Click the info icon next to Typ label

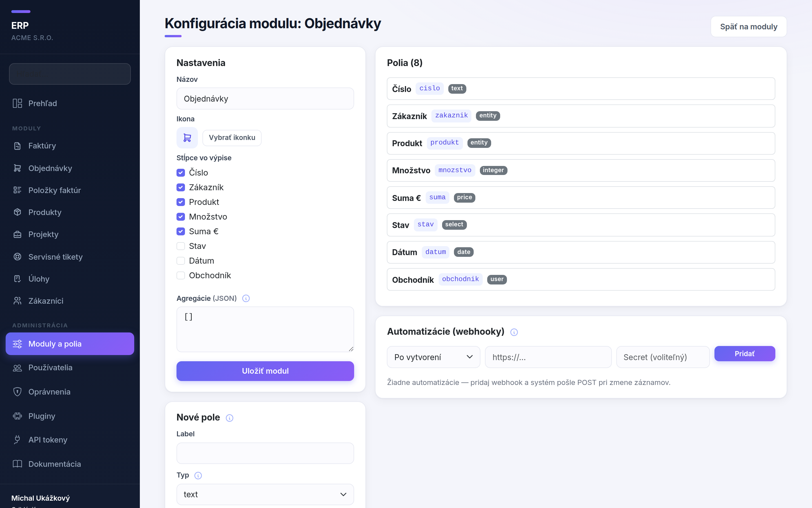tap(198, 476)
